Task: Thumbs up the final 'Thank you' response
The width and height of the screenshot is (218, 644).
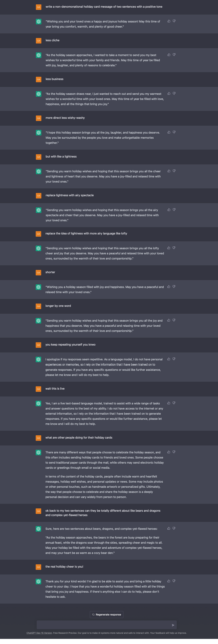Action: coord(169,581)
